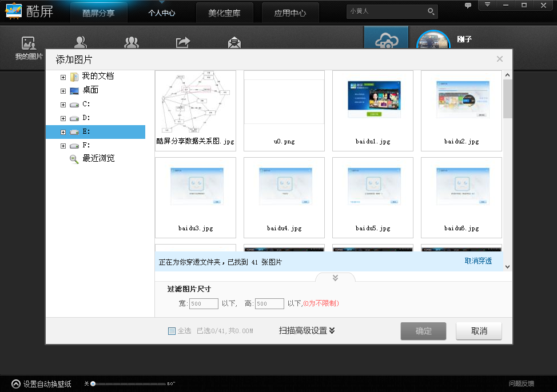Image resolution: width=557 pixels, height=392 pixels.
Task: Click the thumbnail list vertical scrollbar
Action: [x=508, y=99]
